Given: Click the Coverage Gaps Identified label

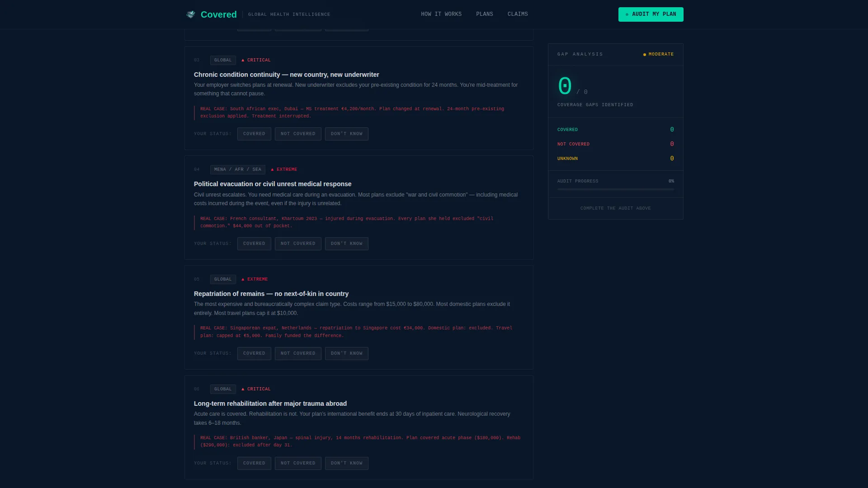Looking at the screenshot, I should (x=595, y=105).
